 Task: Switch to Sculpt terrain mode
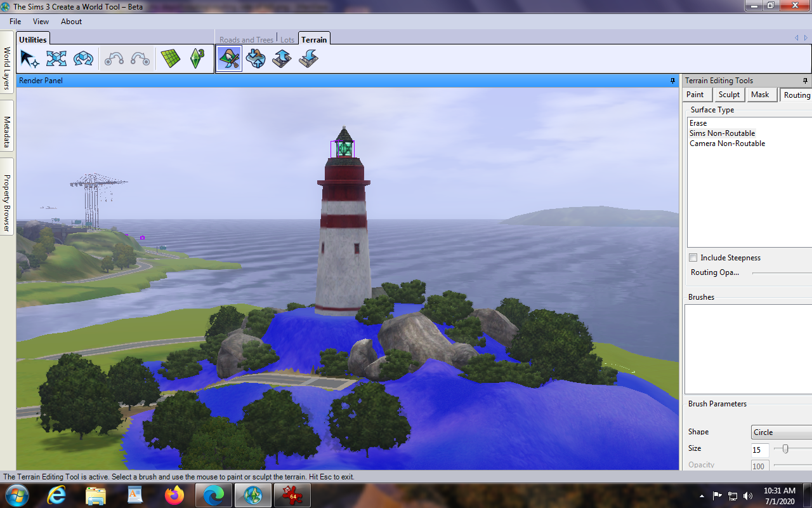click(x=729, y=95)
